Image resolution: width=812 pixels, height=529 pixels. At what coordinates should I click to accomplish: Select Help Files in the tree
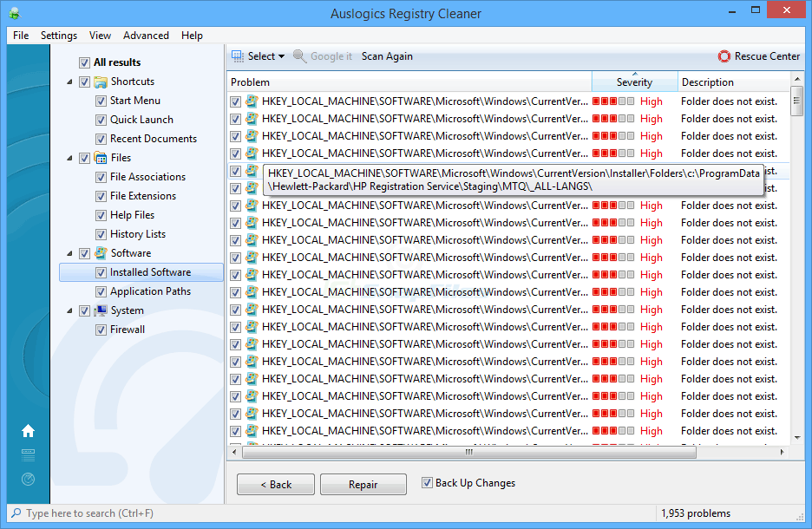point(132,215)
